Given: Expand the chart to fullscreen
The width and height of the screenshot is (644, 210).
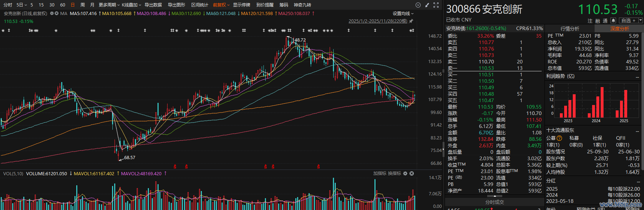Looking at the screenshot, I should [x=436, y=5].
